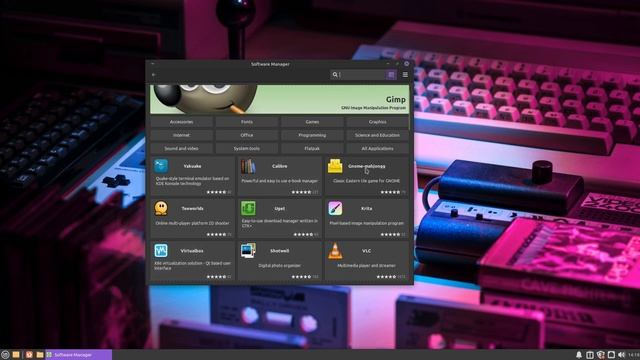Click the network icon in the tray

(611, 355)
